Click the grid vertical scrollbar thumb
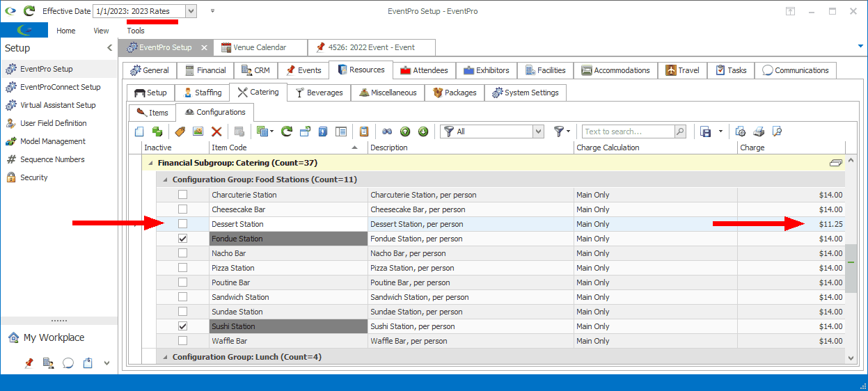 coord(851,269)
